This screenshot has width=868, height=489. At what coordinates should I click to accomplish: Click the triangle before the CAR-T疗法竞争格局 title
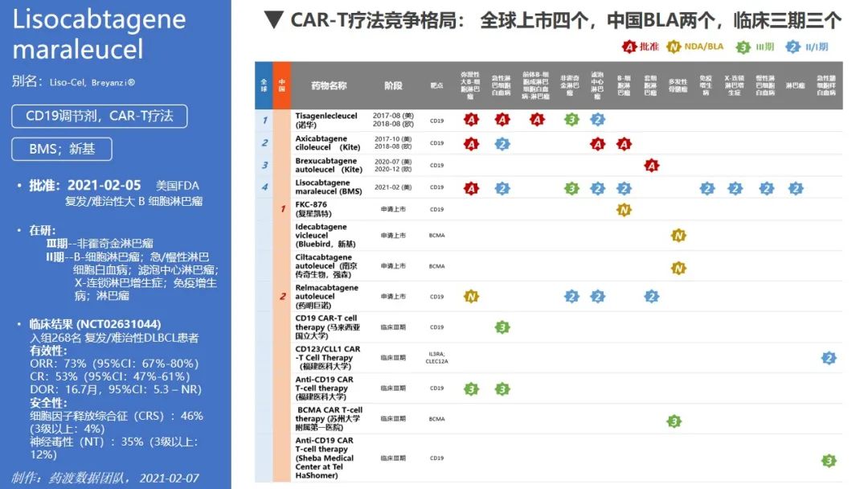[273, 19]
